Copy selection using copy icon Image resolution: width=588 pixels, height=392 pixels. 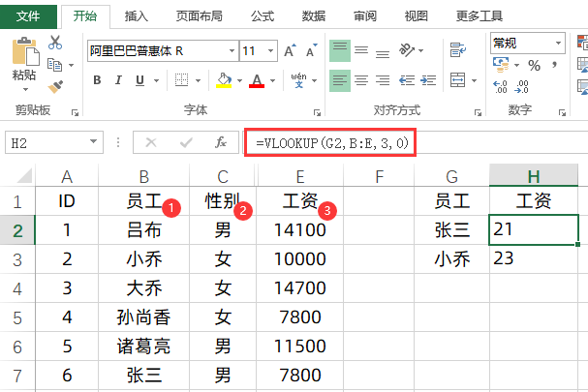pos(55,65)
